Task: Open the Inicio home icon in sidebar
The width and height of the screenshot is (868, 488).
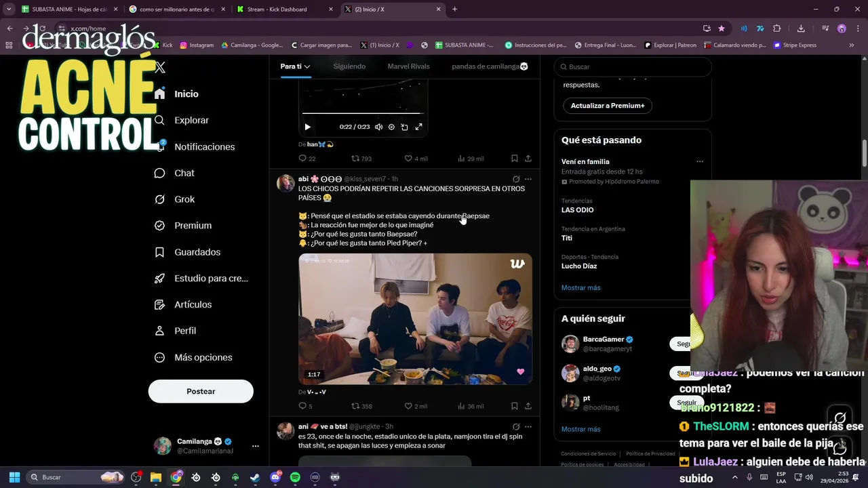Action: (x=160, y=94)
